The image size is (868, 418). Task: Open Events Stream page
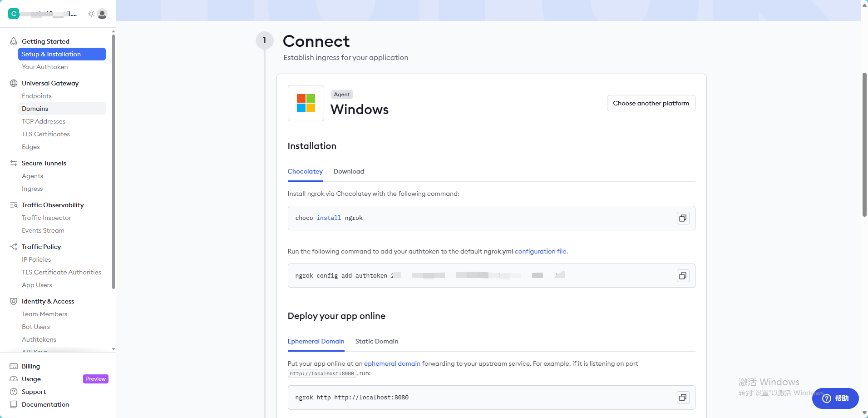point(43,230)
